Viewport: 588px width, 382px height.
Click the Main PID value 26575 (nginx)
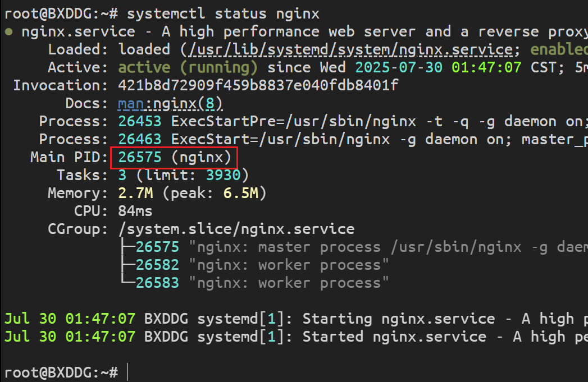pyautogui.click(x=174, y=158)
